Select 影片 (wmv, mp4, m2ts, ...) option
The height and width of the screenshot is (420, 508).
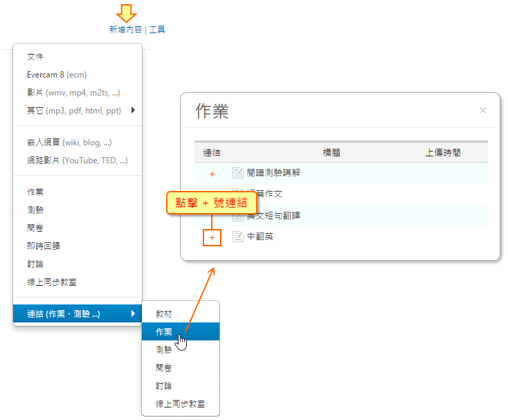pos(73,93)
